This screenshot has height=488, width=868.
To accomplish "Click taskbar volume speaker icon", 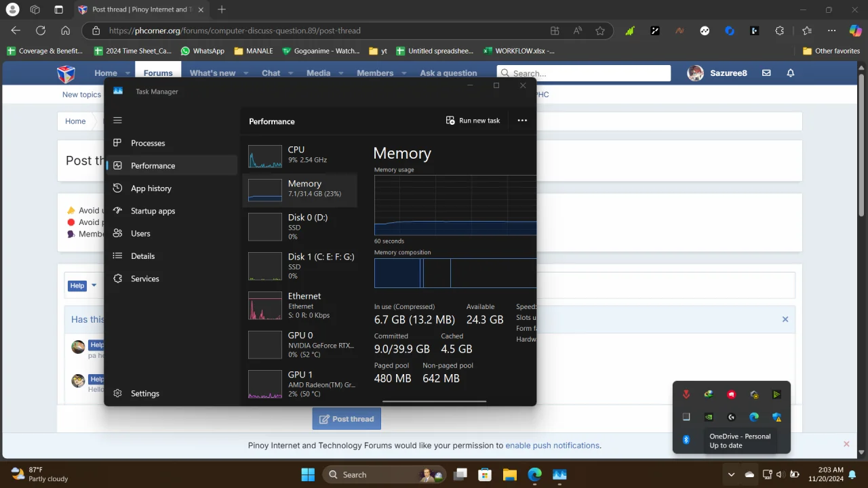I will [x=779, y=474].
